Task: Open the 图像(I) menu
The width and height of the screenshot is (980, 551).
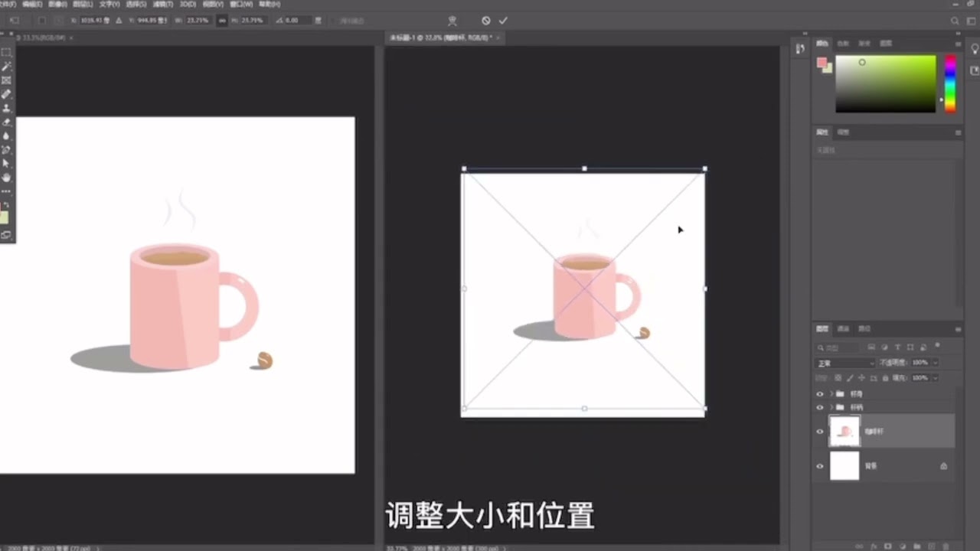Action: coord(57,4)
